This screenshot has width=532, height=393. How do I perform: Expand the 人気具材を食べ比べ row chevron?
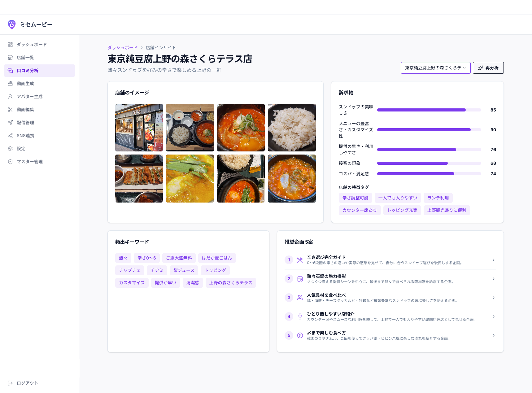pyautogui.click(x=494, y=298)
